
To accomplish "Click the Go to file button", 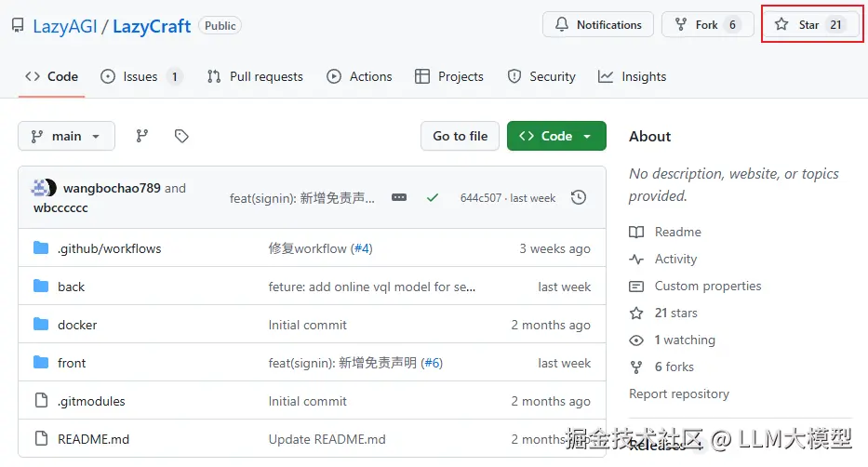I will [460, 136].
